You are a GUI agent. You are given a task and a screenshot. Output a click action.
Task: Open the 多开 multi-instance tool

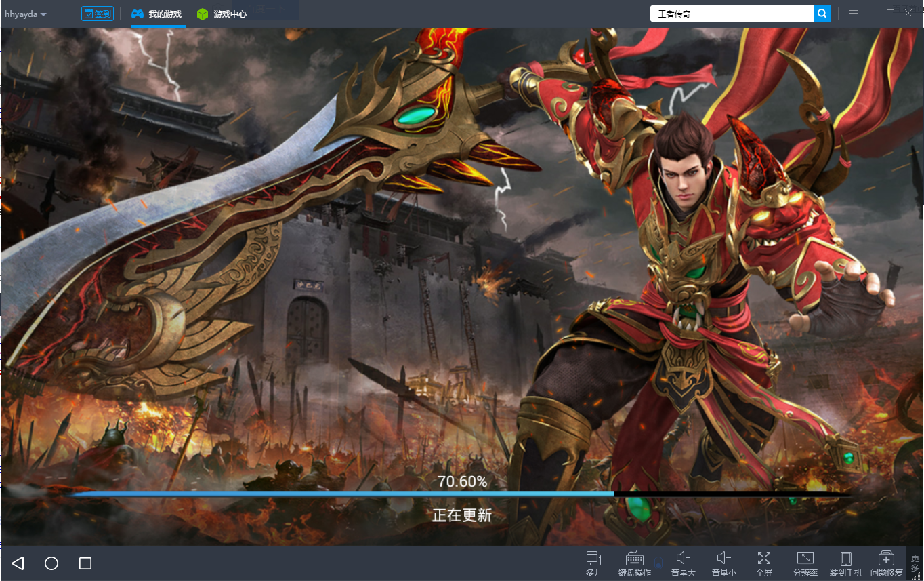(x=594, y=563)
